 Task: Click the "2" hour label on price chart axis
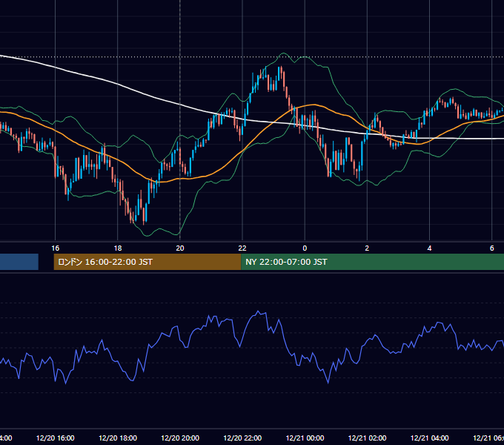click(367, 248)
